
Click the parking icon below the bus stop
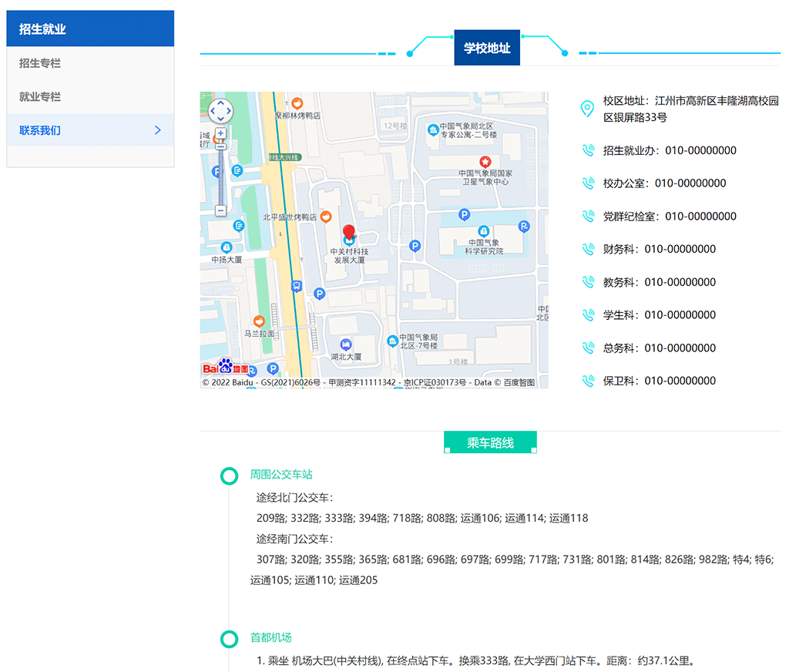(x=319, y=294)
